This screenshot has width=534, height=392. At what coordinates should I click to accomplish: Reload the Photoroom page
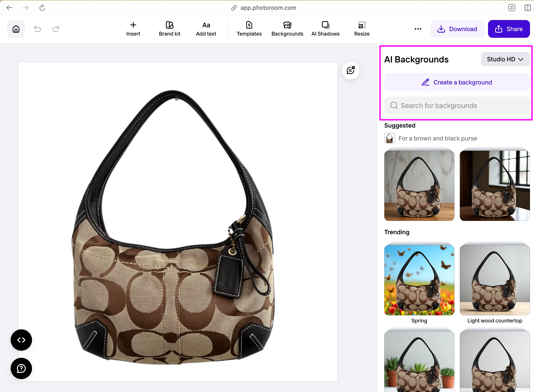[x=42, y=8]
